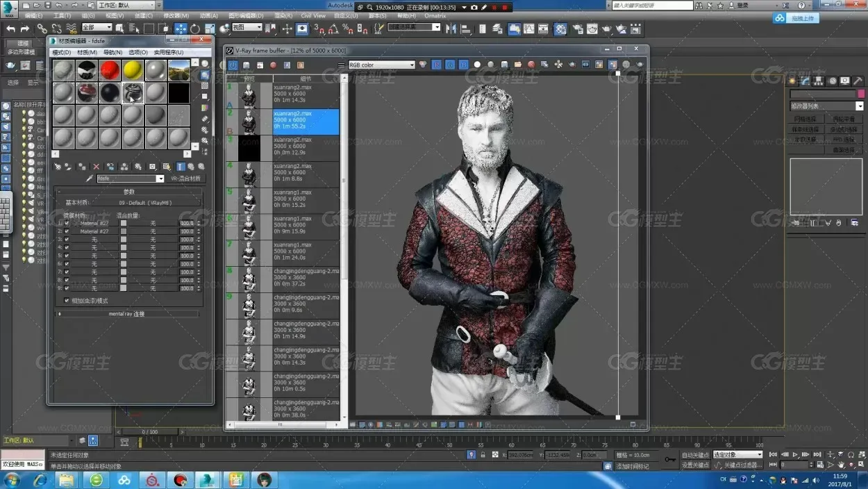Toggle coat material 9 checkbox
The image size is (868, 489).
(x=67, y=288)
